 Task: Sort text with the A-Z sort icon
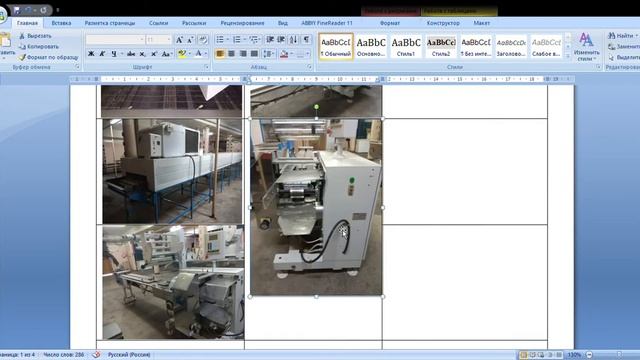293,40
